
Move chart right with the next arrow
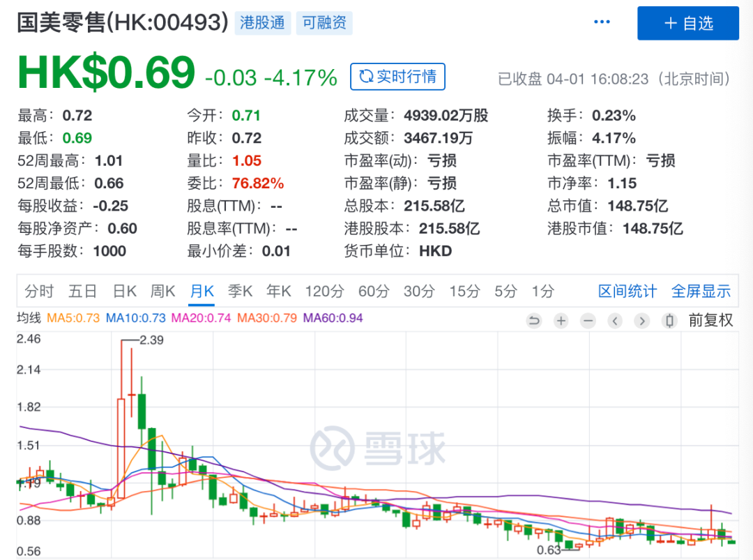642,320
